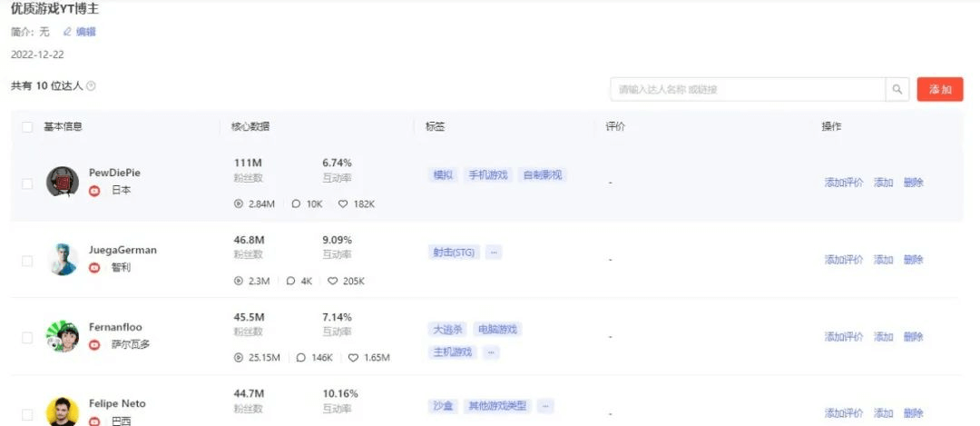Toggle the select-all checkbox in the header
980x426 pixels.
pos(27,127)
